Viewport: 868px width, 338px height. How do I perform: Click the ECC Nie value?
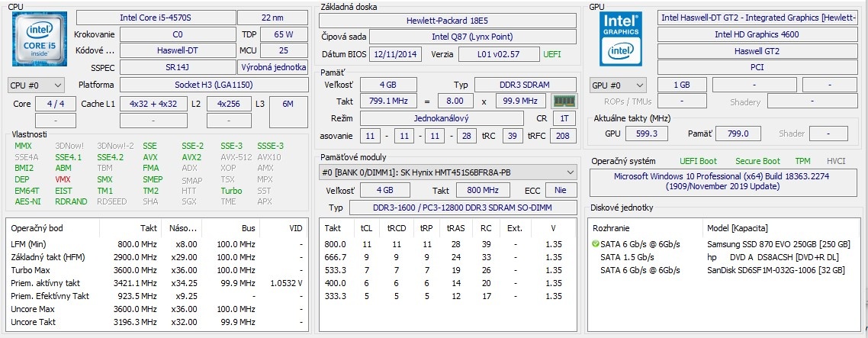pyautogui.click(x=560, y=190)
